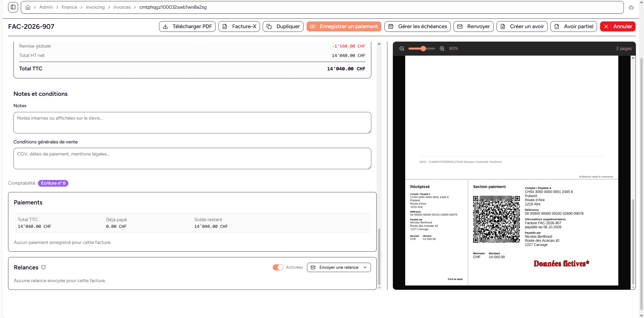
Task: Click the Déjà payé 0.00 CHF value
Action: [116, 227]
